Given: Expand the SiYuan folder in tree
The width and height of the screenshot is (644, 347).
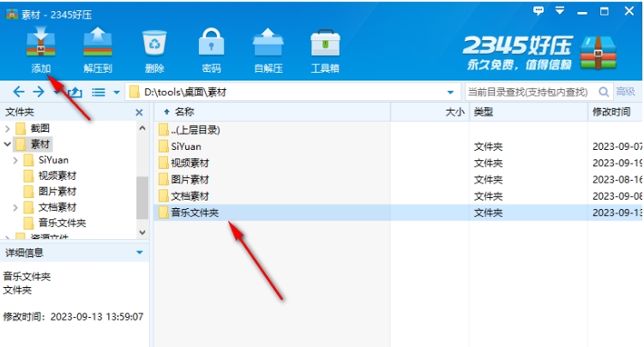Looking at the screenshot, I should (17, 159).
